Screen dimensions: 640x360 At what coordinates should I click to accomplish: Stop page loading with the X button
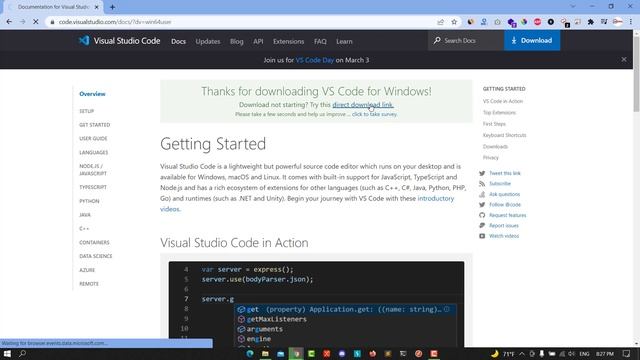36,22
